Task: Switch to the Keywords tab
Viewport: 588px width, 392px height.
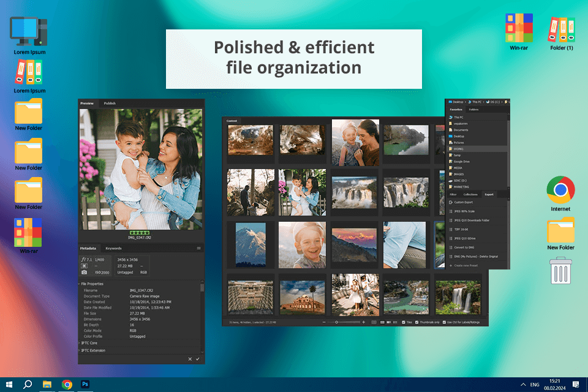Action: pyautogui.click(x=113, y=249)
